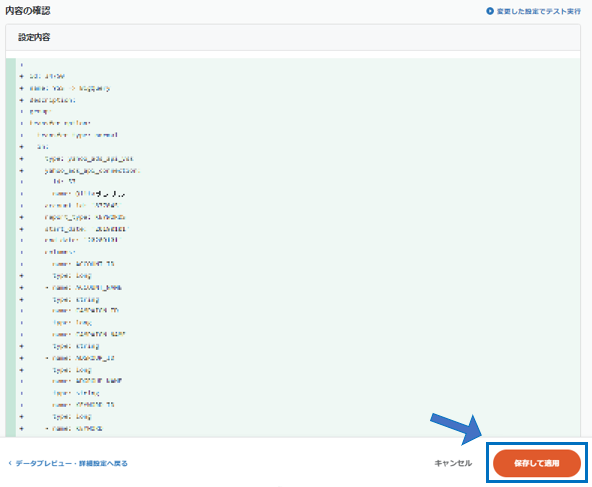The width and height of the screenshot is (592, 487).
Task: Click the キャンセル button
Action: (x=453, y=463)
